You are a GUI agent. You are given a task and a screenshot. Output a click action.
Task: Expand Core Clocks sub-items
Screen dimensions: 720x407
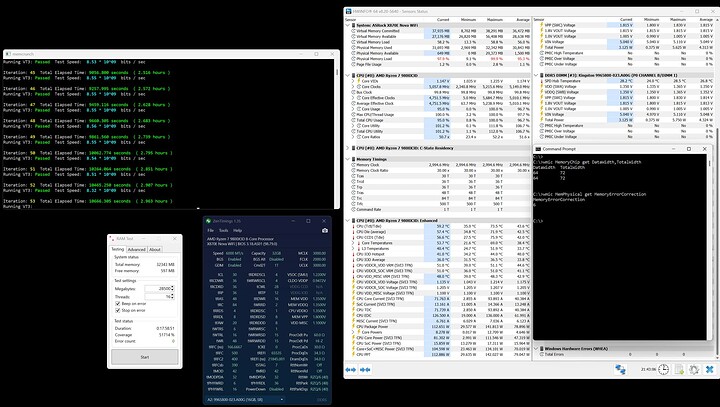pyautogui.click(x=353, y=86)
